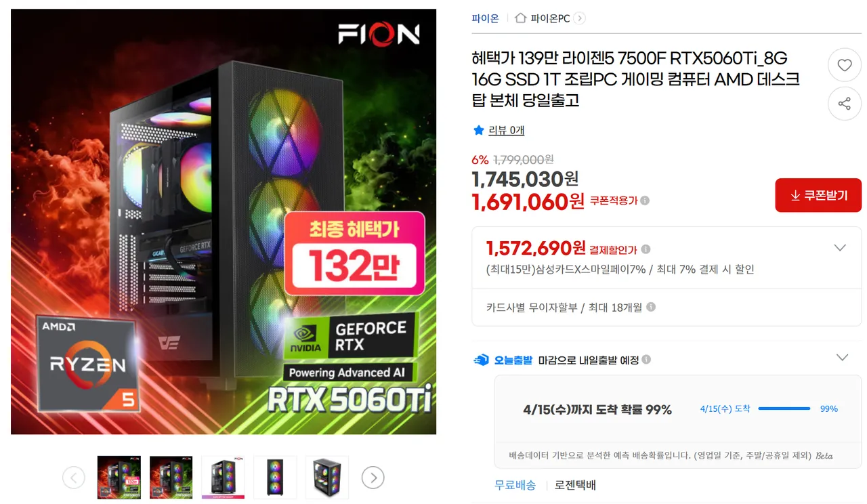Open the 파이온PC store chevron
This screenshot has height=504, width=867.
579,18
